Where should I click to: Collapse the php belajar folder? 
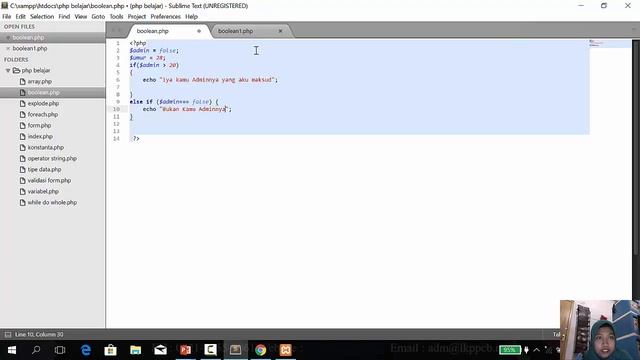[8, 71]
